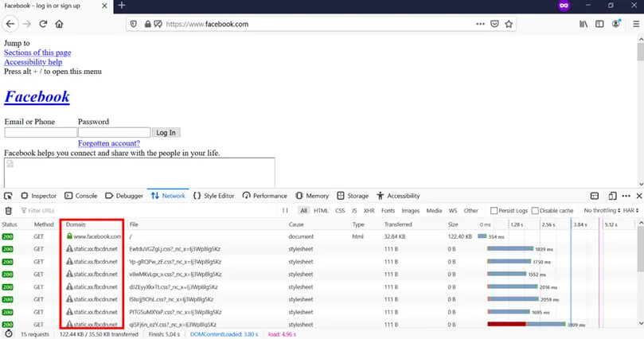Click the Filter URLs input field

(x=150, y=211)
